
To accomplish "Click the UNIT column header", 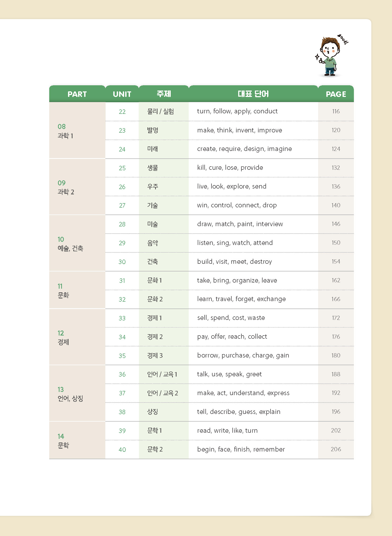I will coord(122,94).
